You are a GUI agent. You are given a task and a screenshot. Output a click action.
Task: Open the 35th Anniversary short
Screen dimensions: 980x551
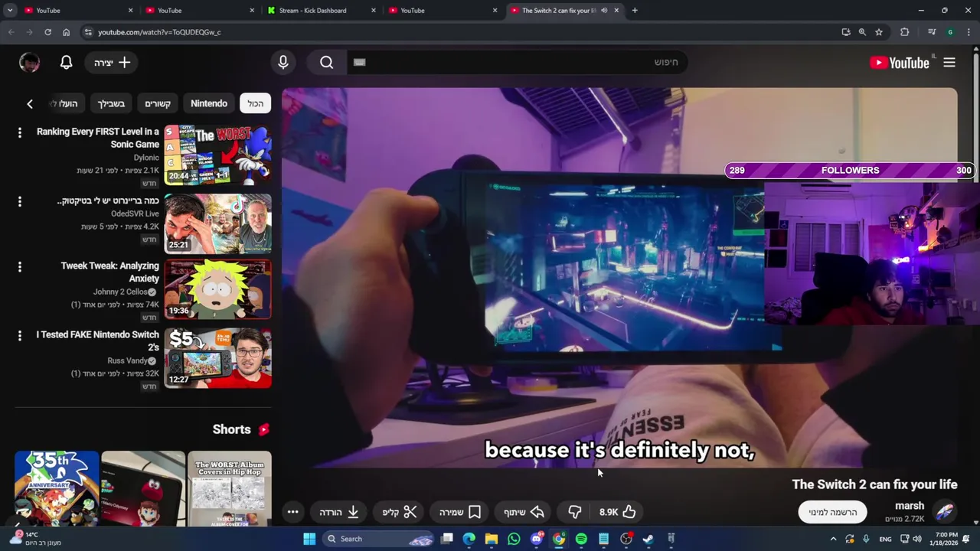(x=57, y=489)
